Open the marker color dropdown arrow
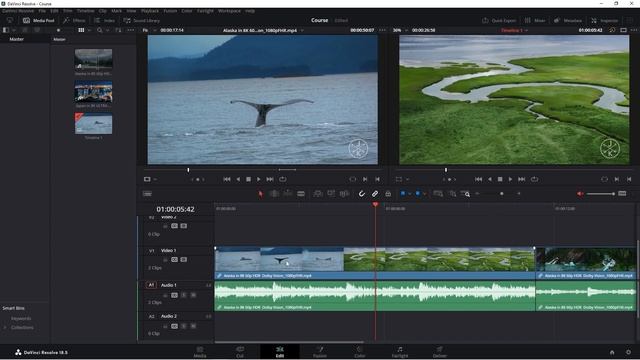 [424, 194]
